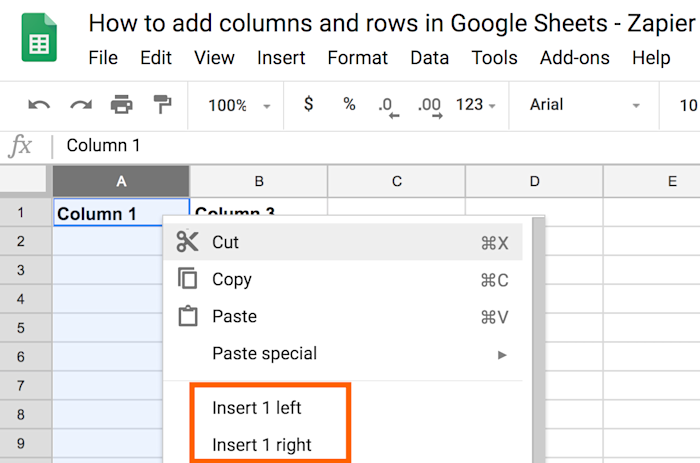Click the Print icon
The width and height of the screenshot is (700, 463).
121,105
